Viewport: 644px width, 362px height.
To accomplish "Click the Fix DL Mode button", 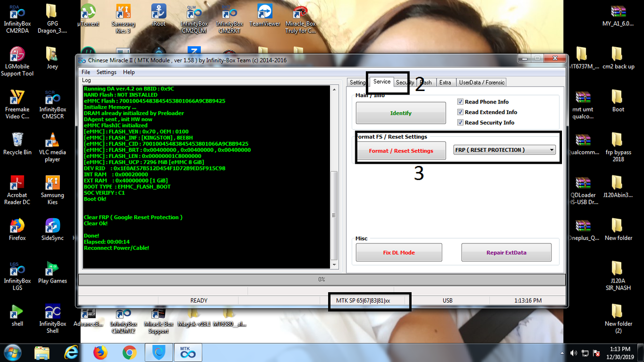I will [399, 252].
